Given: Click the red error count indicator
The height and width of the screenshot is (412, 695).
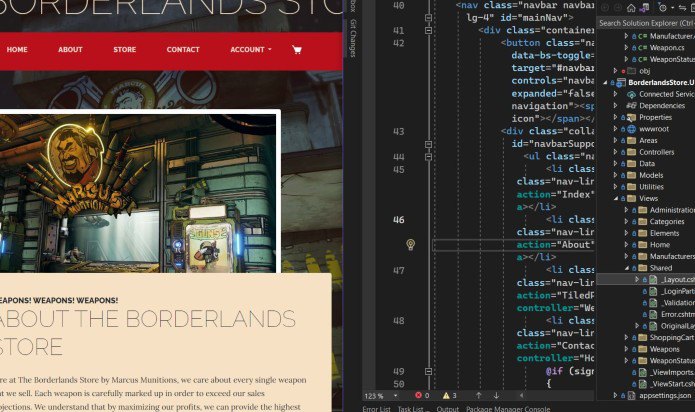Looking at the screenshot, I should coord(422,395).
